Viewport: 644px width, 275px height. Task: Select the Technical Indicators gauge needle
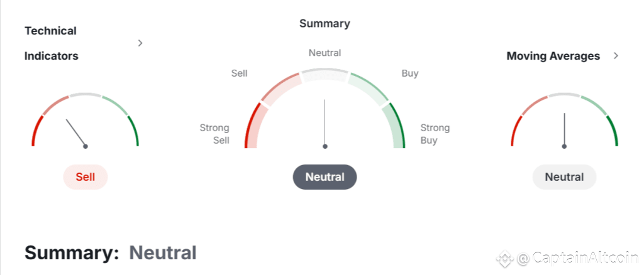click(x=76, y=132)
